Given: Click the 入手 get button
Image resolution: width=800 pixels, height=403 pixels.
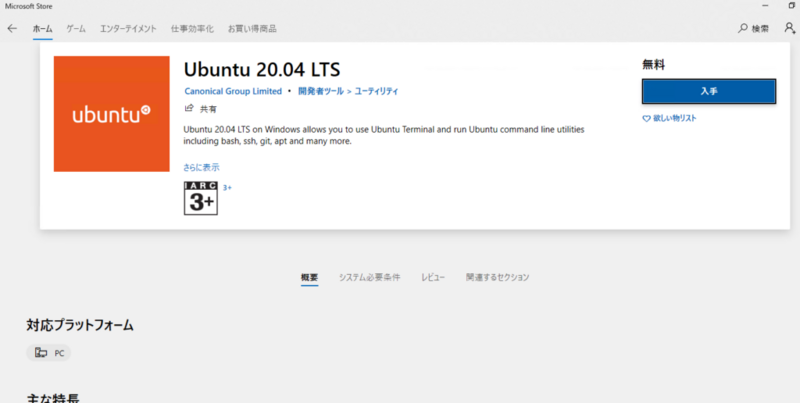Looking at the screenshot, I should tap(709, 91).
